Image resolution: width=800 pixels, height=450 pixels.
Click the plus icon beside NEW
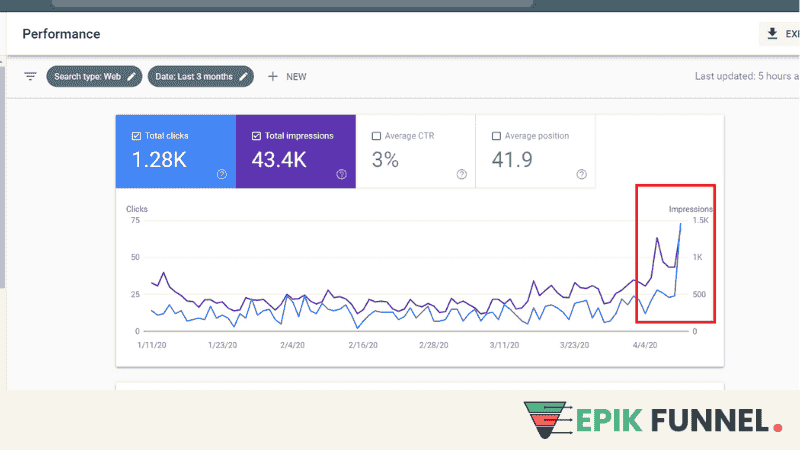tap(272, 76)
